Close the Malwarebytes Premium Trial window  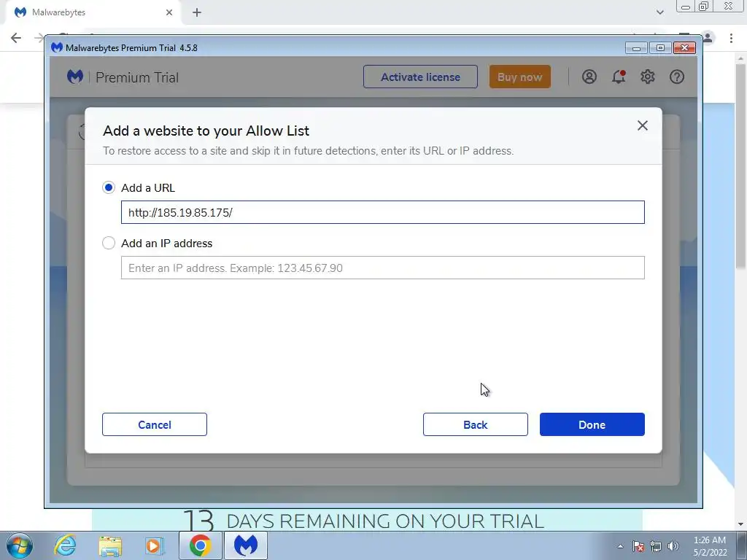pos(684,47)
